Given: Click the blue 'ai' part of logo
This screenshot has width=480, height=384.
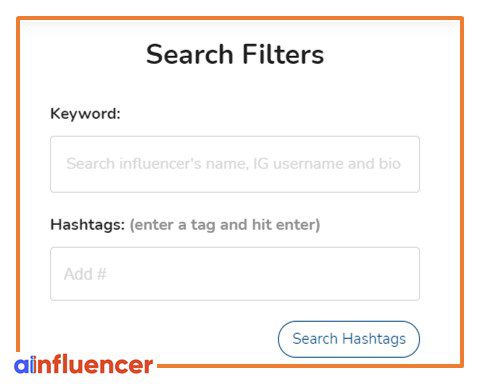Looking at the screenshot, I should [25, 365].
